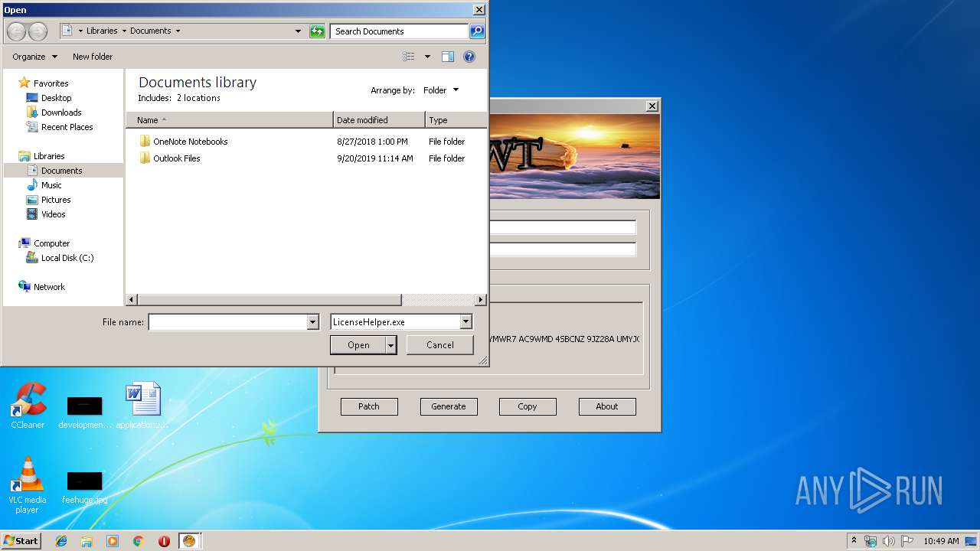Viewport: 980px width, 551px height.
Task: Click Copy in the keygen window
Action: coord(528,406)
